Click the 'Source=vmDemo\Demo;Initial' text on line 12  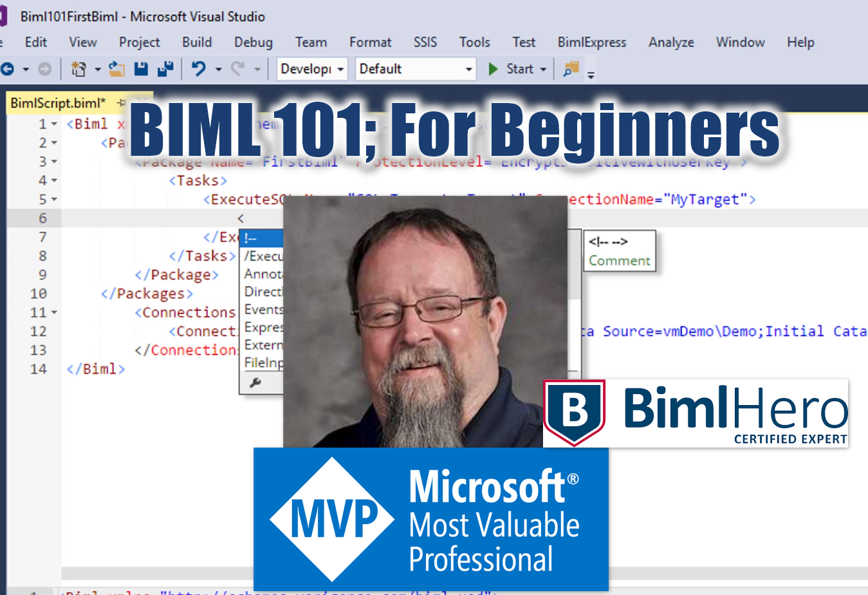click(714, 331)
